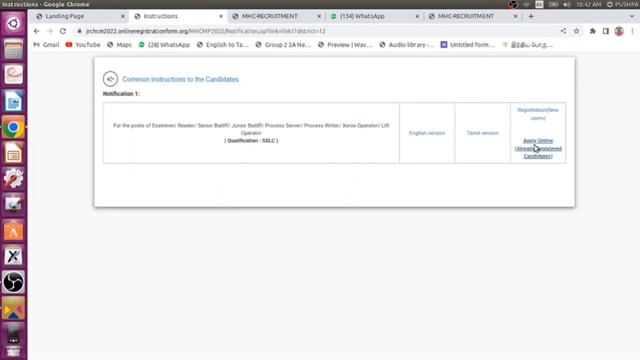Expand the tab search chevron
The width and height of the screenshot is (640, 360).
pos(632,16)
